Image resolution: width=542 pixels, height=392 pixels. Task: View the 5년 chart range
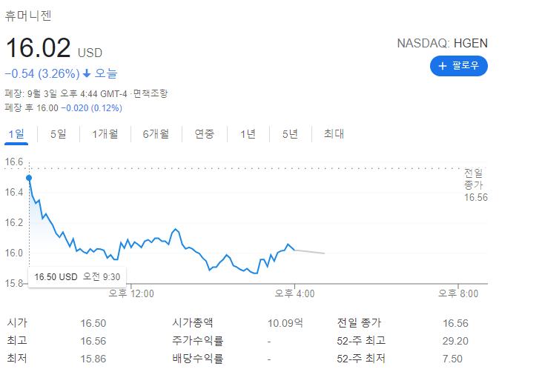[x=290, y=133]
